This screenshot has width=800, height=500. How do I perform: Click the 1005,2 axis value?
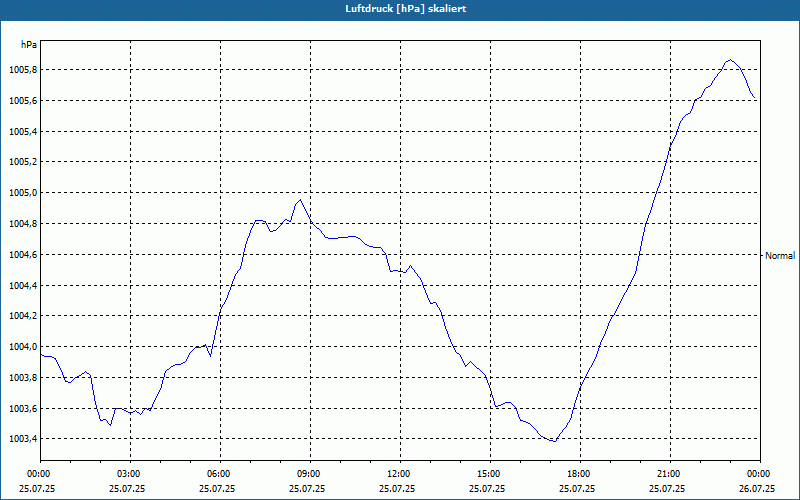click(x=23, y=162)
